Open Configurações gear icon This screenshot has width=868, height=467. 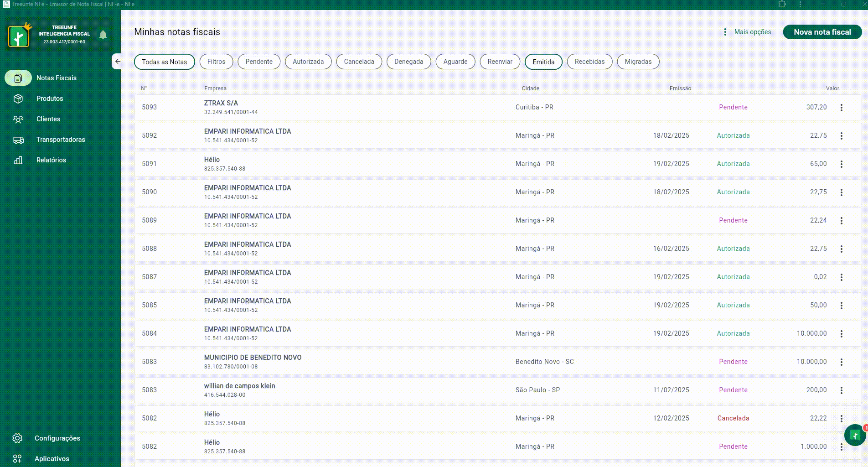click(17, 438)
